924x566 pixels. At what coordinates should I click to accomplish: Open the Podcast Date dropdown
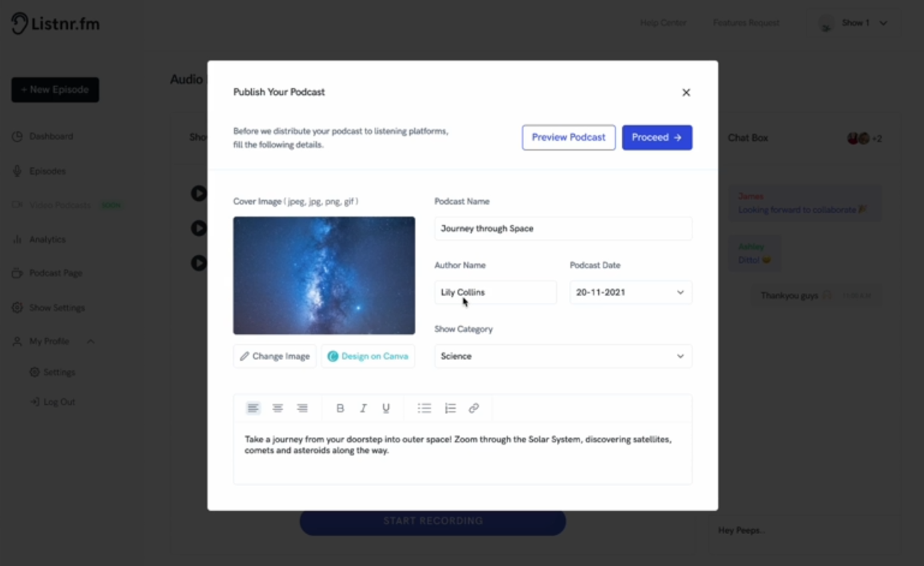(631, 292)
